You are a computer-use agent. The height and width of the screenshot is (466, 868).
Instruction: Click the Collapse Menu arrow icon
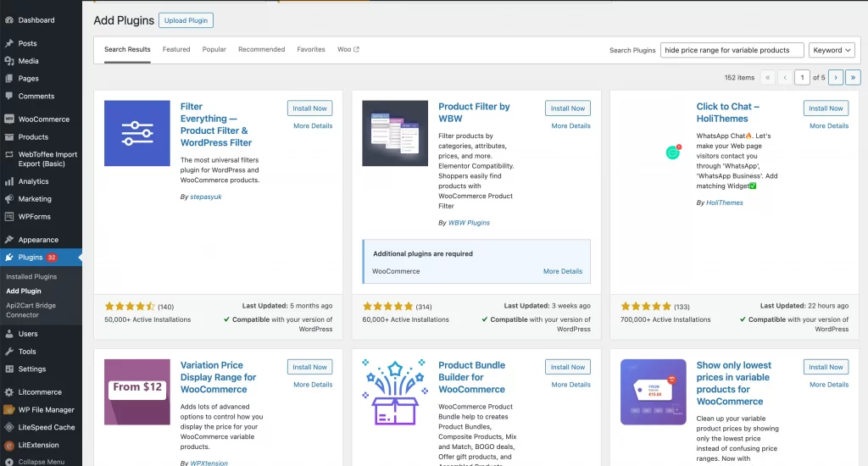click(8, 462)
